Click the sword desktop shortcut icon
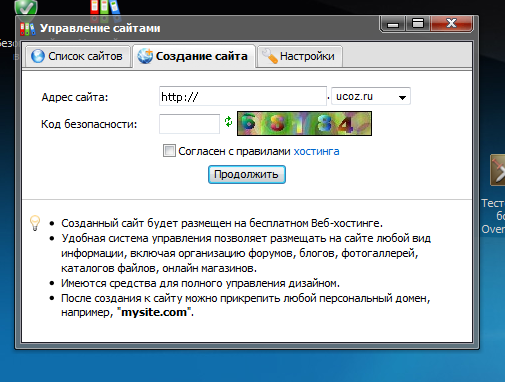Screen dimensions: 505x382 click(x=498, y=170)
